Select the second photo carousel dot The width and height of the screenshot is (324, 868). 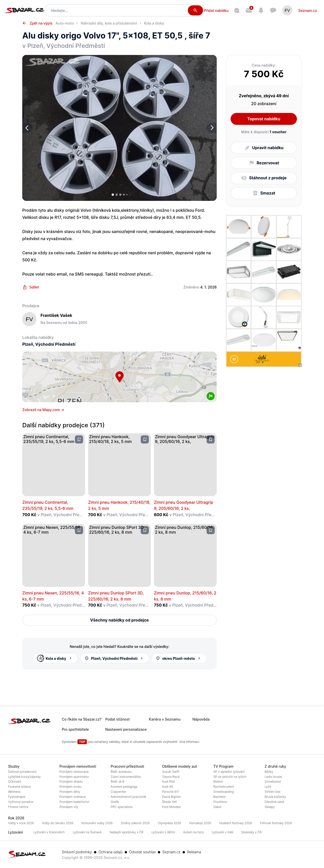click(x=116, y=195)
